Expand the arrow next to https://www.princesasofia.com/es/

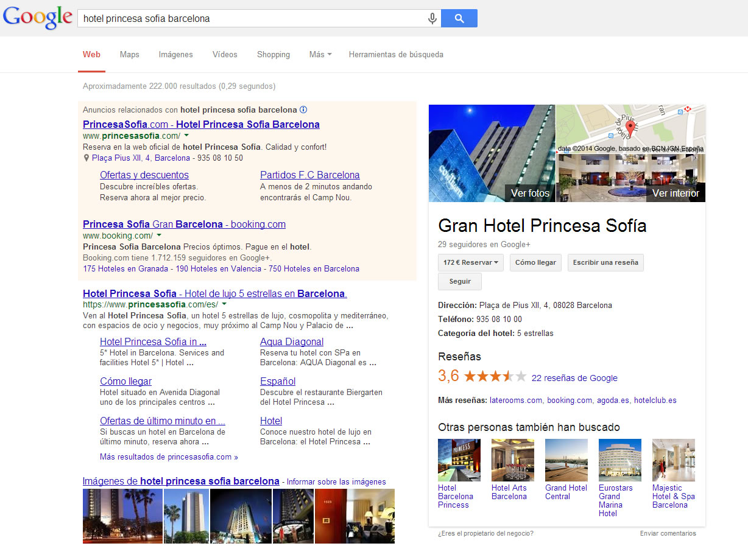[x=224, y=304]
